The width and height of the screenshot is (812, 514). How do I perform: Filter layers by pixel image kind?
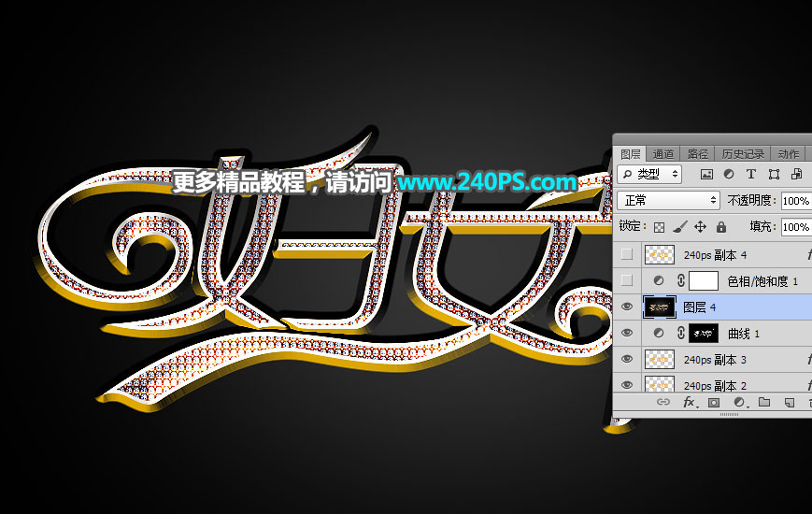click(x=706, y=174)
